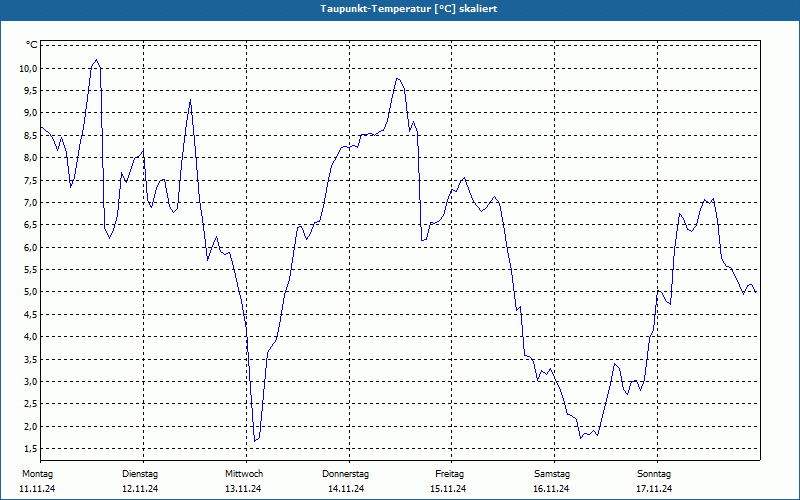
Task: Click the Mittwoch day label
Action: (x=244, y=474)
